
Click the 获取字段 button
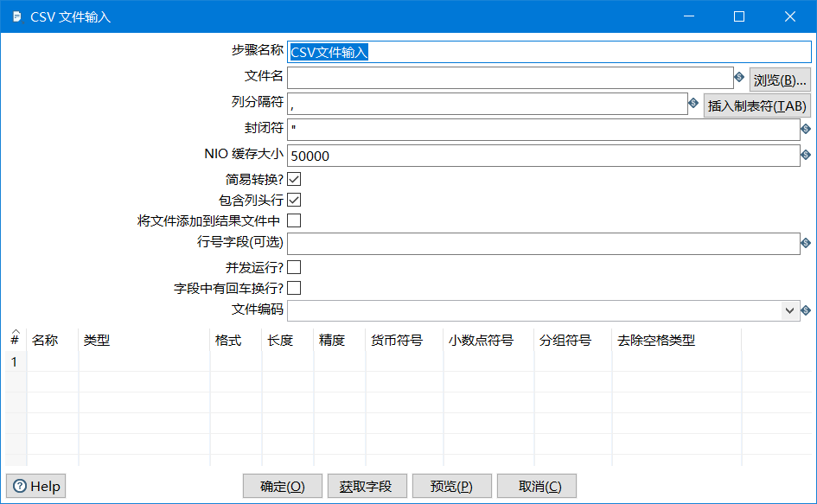[x=367, y=487]
